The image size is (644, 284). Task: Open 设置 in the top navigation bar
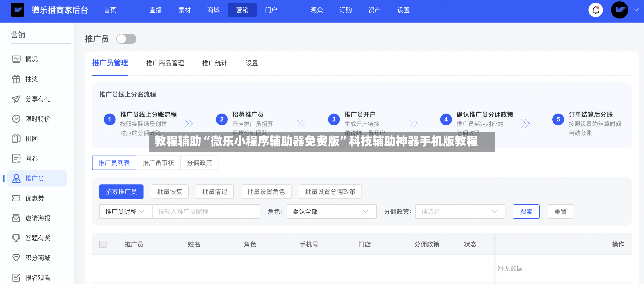point(403,10)
